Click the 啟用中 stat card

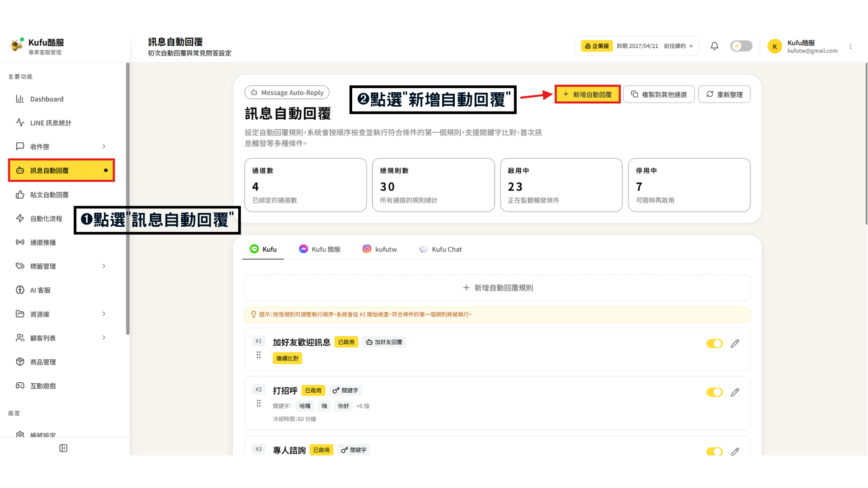[561, 185]
